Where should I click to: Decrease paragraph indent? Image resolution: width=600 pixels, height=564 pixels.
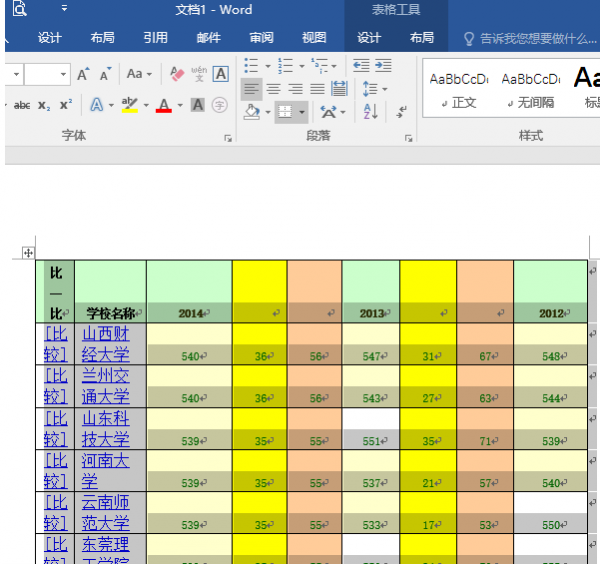click(361, 65)
